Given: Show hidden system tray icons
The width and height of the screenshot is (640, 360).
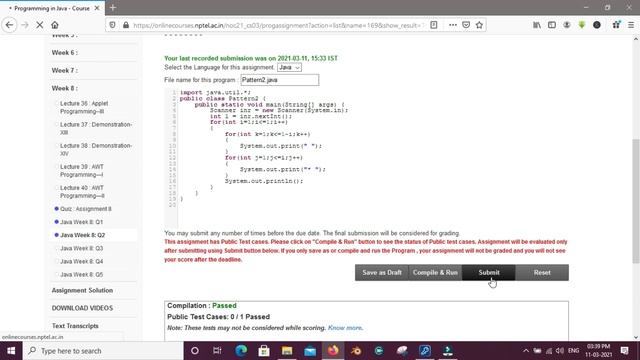Looking at the screenshot, I should point(526,351).
